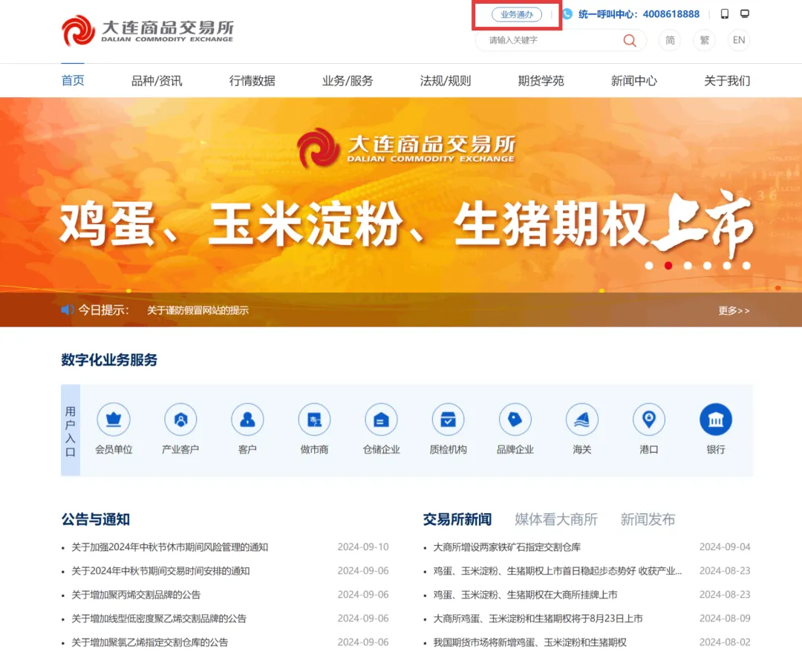
Task: Click the 仓储企业 warehouse icon
Action: coord(381,420)
